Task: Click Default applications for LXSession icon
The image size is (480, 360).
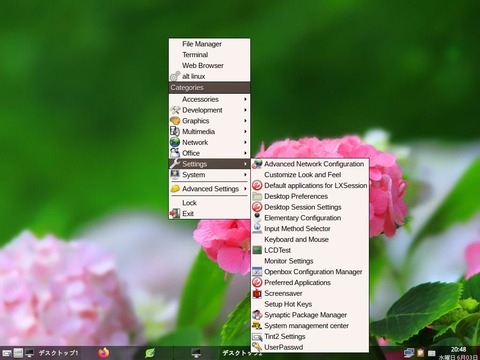Action: (x=257, y=185)
